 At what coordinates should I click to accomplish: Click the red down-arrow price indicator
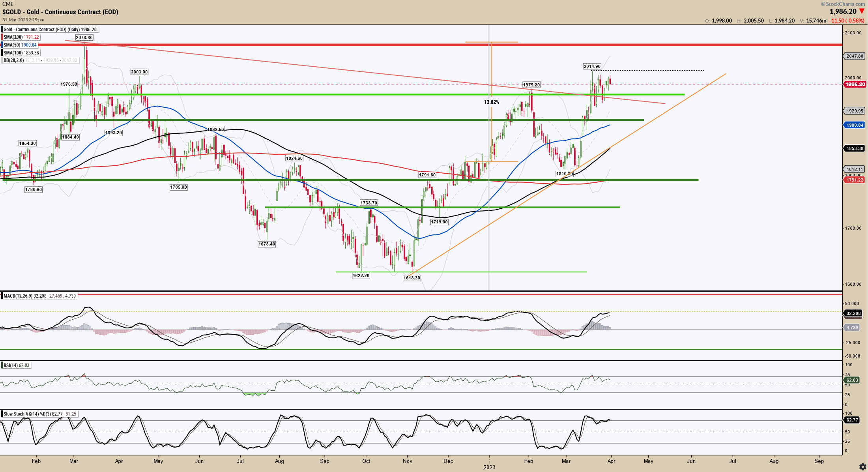click(862, 11)
